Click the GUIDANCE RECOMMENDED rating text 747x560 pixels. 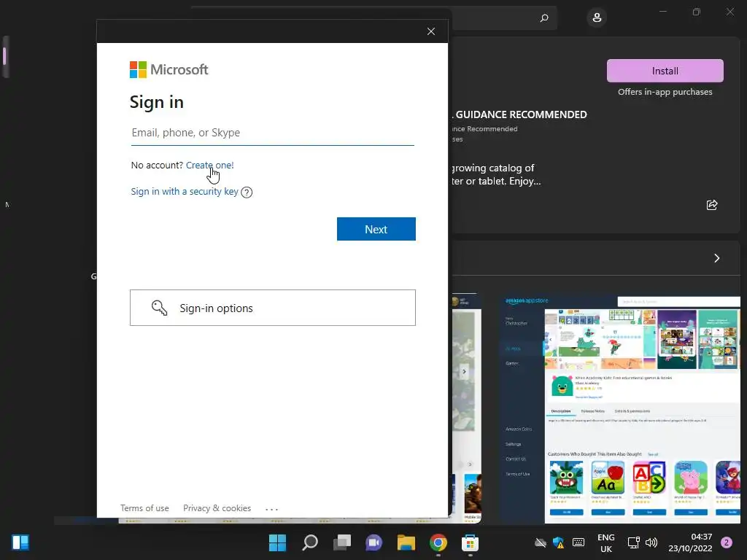521,114
